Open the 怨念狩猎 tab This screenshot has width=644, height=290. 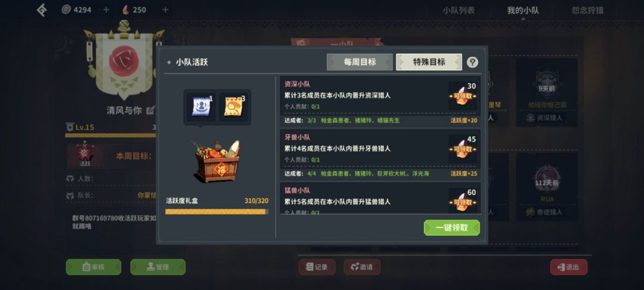pyautogui.click(x=587, y=10)
